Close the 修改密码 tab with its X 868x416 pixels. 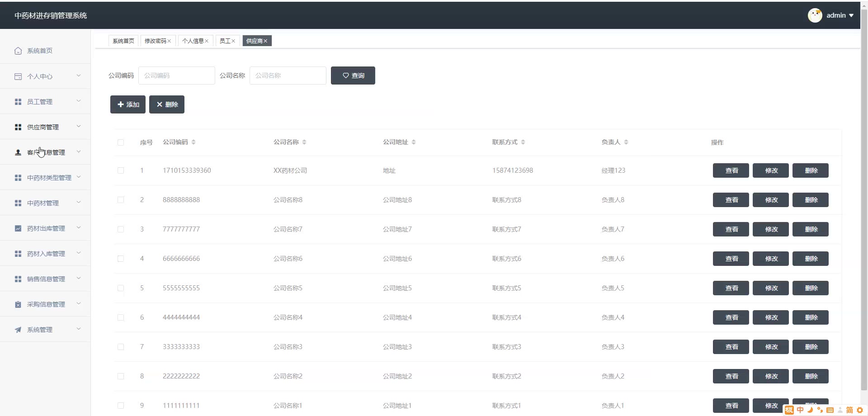169,41
